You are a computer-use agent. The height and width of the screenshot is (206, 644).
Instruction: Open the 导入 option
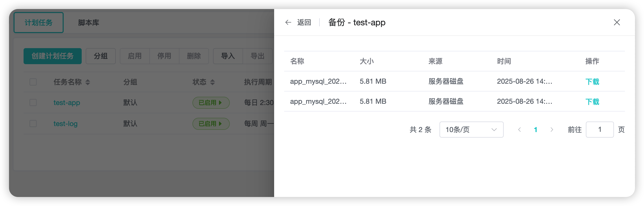click(x=228, y=56)
